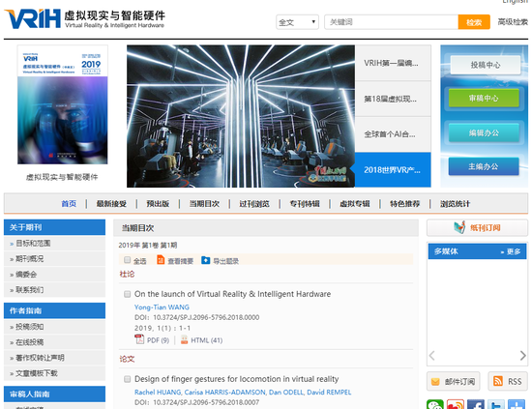Click the WeChat share icon
The width and height of the screenshot is (532, 409).
435,405
